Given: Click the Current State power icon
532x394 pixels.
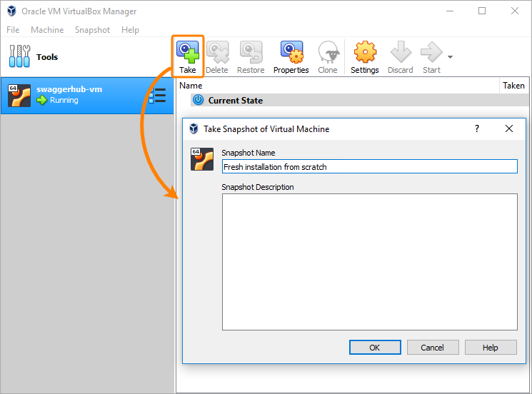Looking at the screenshot, I should [198, 100].
